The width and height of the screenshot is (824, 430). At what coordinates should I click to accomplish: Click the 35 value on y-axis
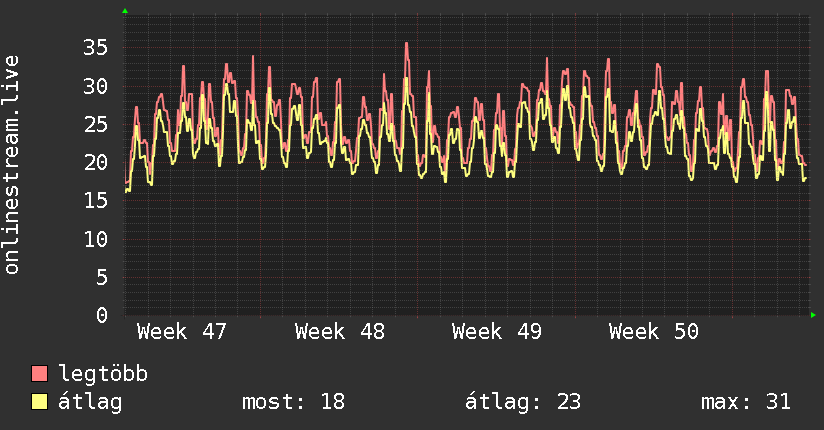[x=96, y=48]
